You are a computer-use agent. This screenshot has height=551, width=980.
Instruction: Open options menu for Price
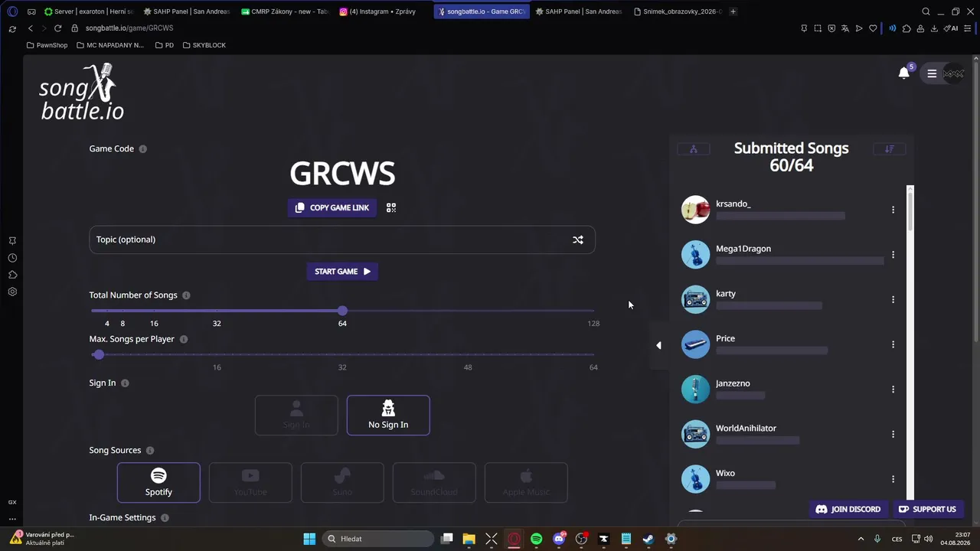(893, 344)
